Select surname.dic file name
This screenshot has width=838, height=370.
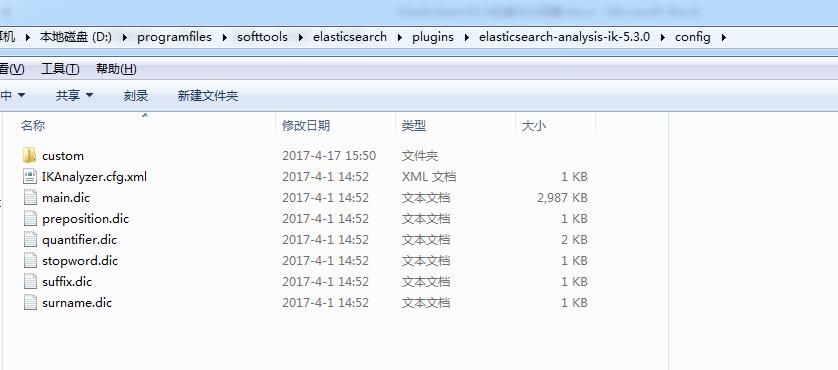pos(77,303)
